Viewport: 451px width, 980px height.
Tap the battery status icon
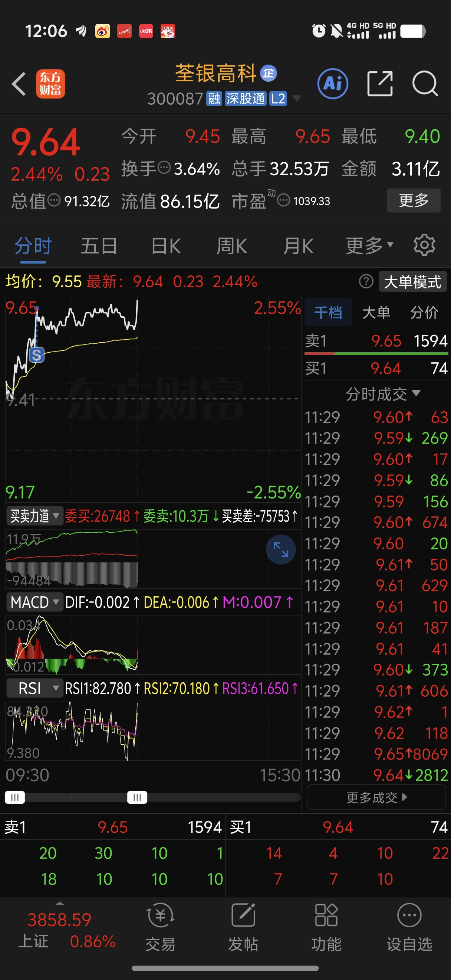[413, 31]
